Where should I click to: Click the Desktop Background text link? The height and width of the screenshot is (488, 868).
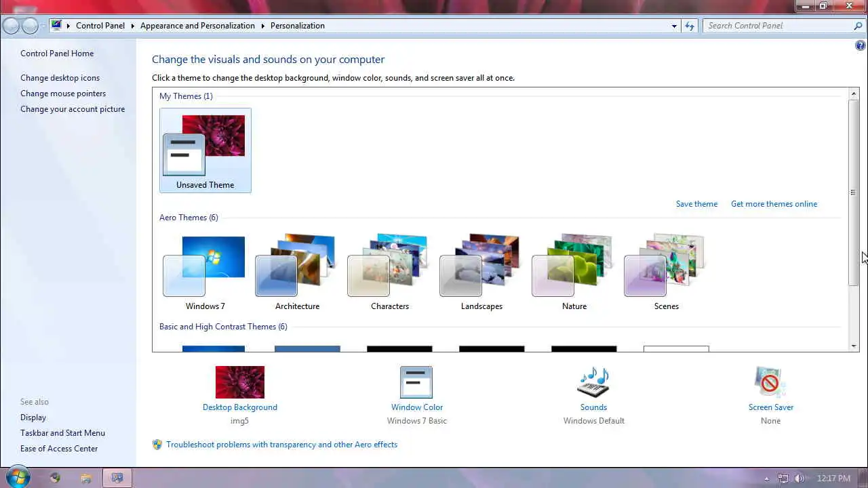tap(240, 407)
